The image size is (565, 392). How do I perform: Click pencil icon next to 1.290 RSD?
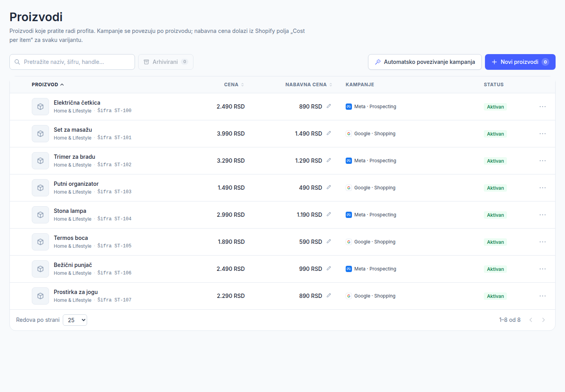[x=329, y=160]
